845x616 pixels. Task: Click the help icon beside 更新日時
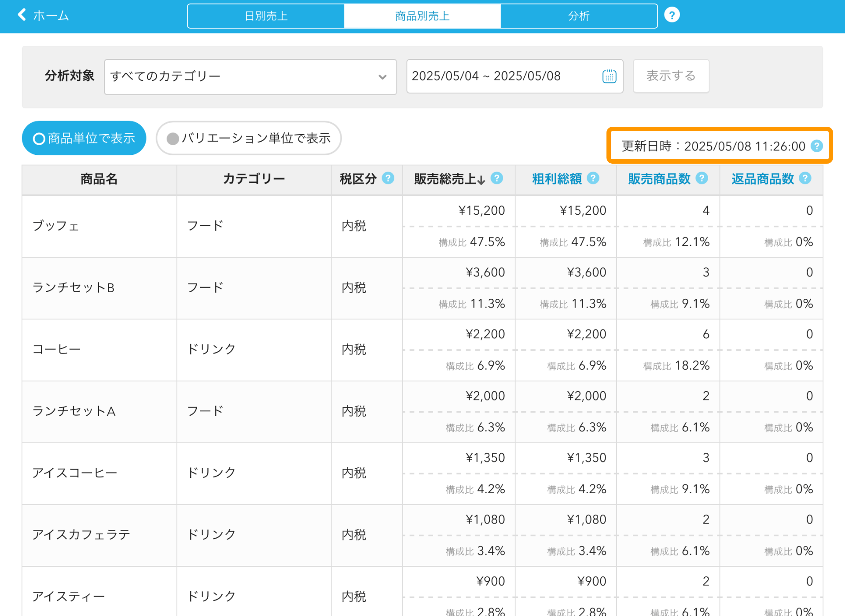(x=817, y=146)
